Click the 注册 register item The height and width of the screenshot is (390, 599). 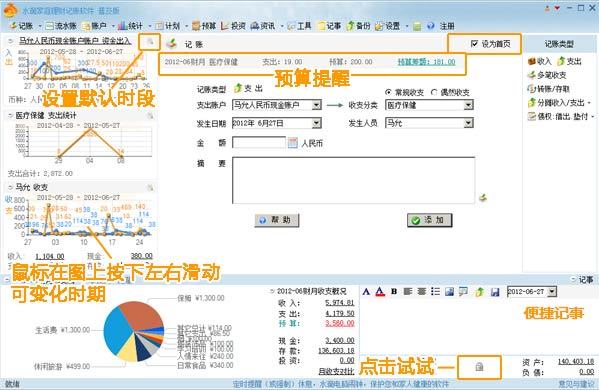tap(447, 26)
